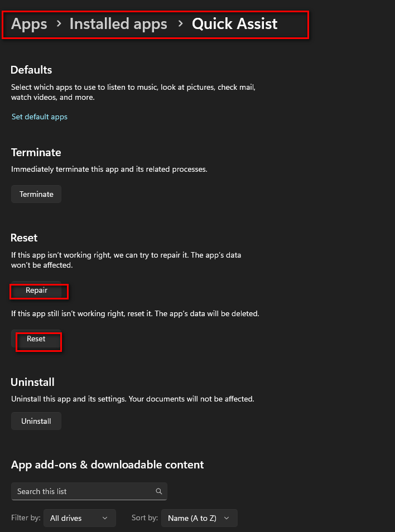Open the Set default apps link
This screenshot has width=395, height=532.
click(39, 117)
